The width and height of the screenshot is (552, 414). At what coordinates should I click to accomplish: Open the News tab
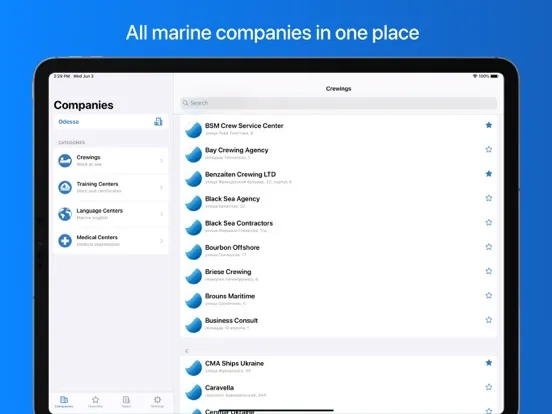[126, 402]
